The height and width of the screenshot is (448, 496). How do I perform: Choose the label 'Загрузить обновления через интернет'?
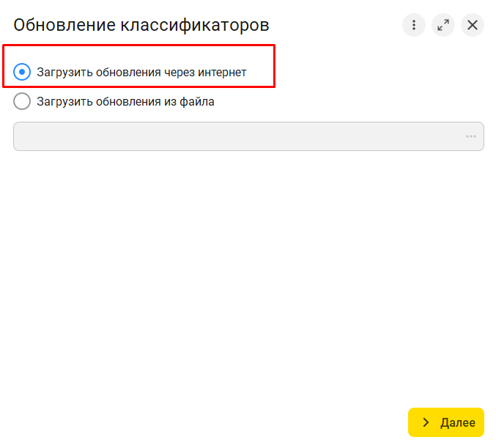[141, 73]
